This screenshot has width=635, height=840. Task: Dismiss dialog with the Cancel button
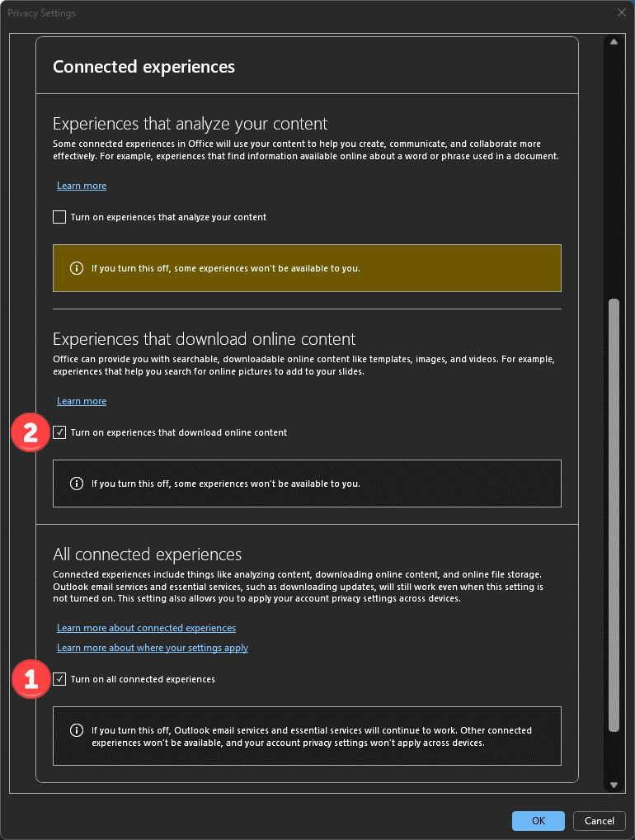(x=600, y=821)
